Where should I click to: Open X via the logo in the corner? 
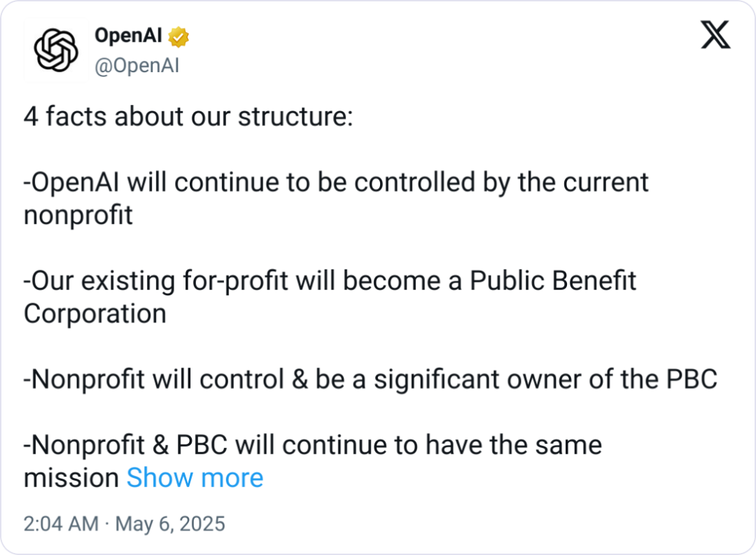[x=715, y=33]
